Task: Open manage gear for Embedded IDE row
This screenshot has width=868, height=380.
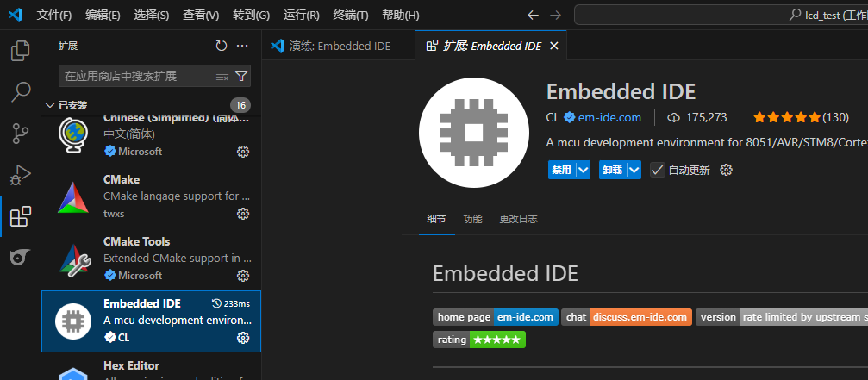Action: (x=243, y=338)
